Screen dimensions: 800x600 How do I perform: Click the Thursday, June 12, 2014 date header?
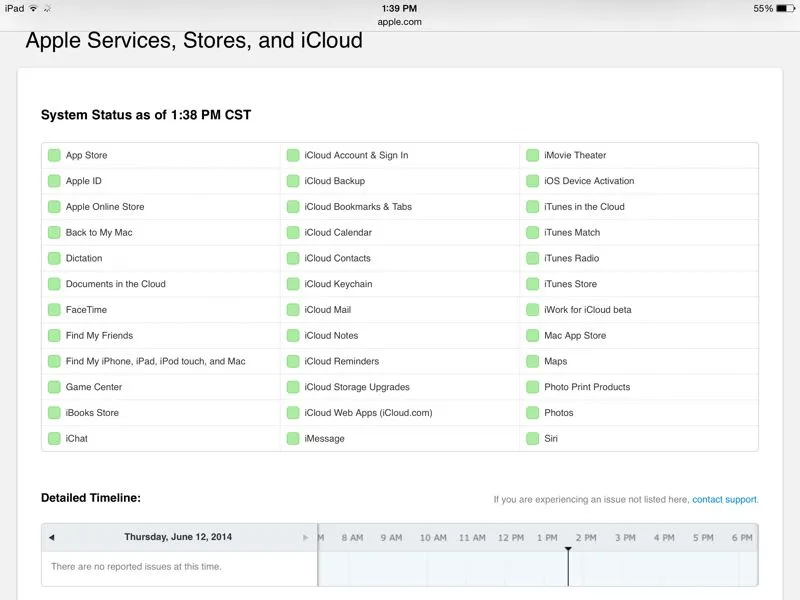[x=178, y=537]
